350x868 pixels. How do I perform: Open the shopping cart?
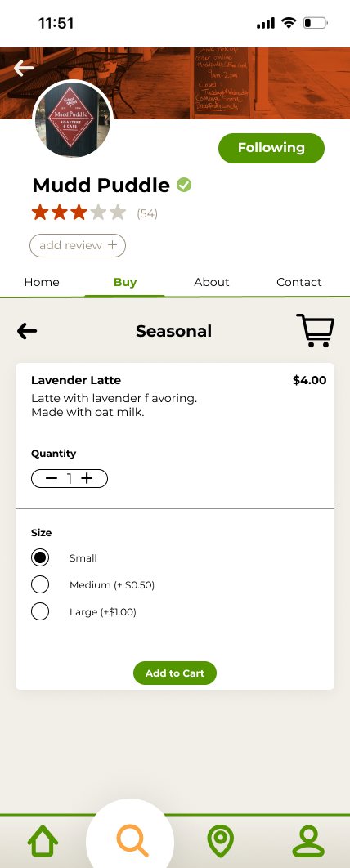tap(315, 330)
